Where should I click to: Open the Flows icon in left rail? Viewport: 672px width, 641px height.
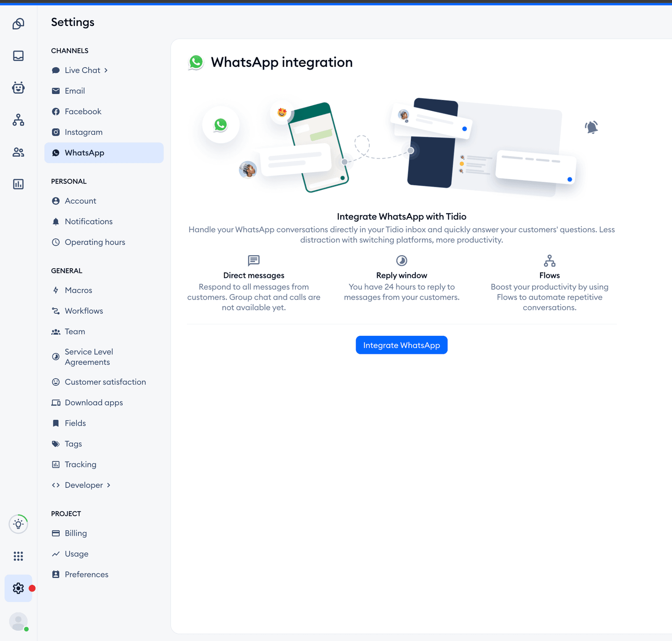tap(18, 120)
